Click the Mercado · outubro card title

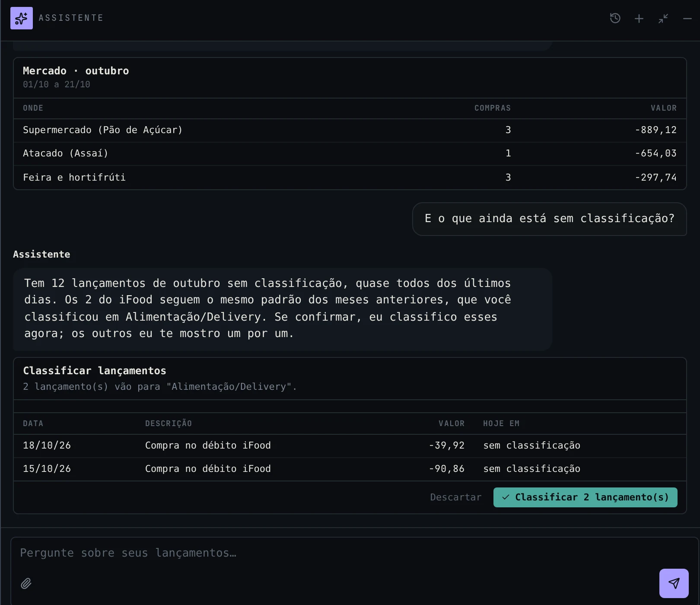(x=76, y=71)
